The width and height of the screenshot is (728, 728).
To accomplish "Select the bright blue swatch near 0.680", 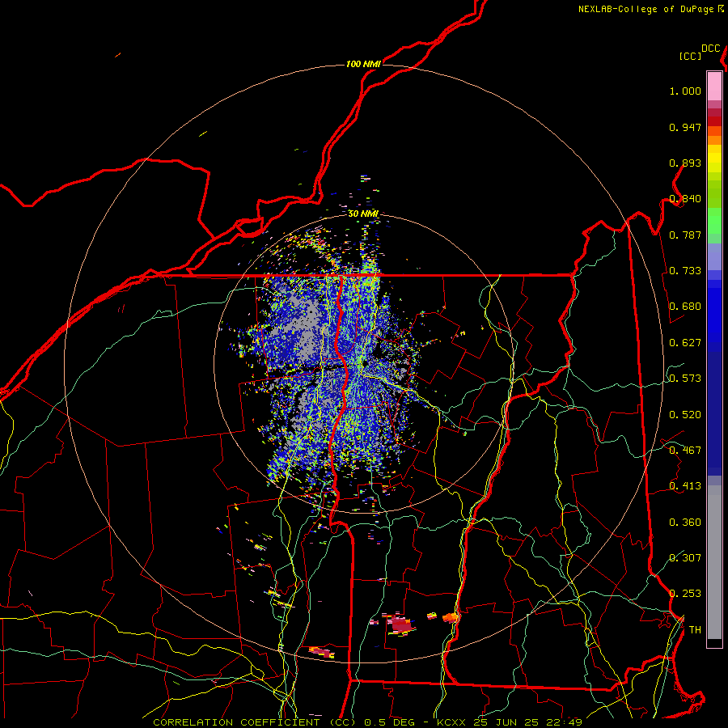I will pyautogui.click(x=714, y=311).
